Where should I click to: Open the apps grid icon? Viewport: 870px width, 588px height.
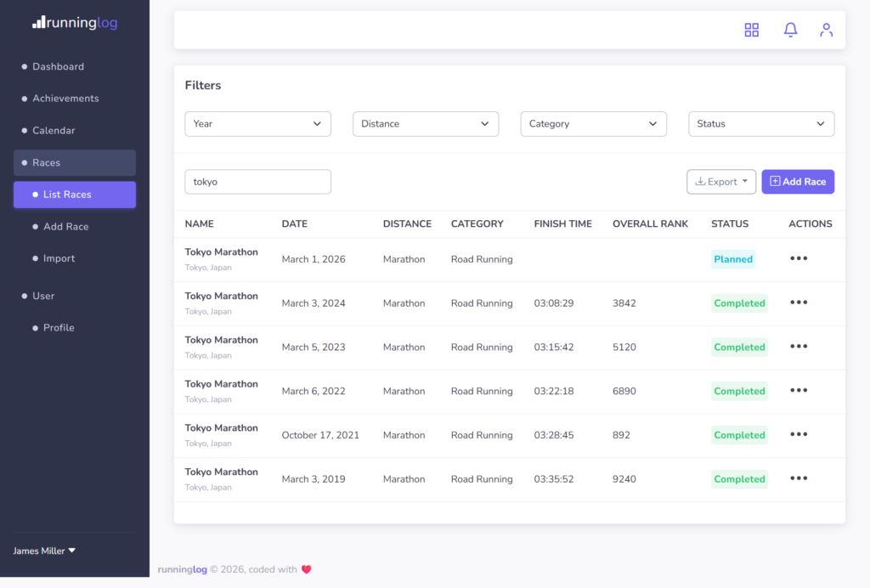tap(751, 30)
